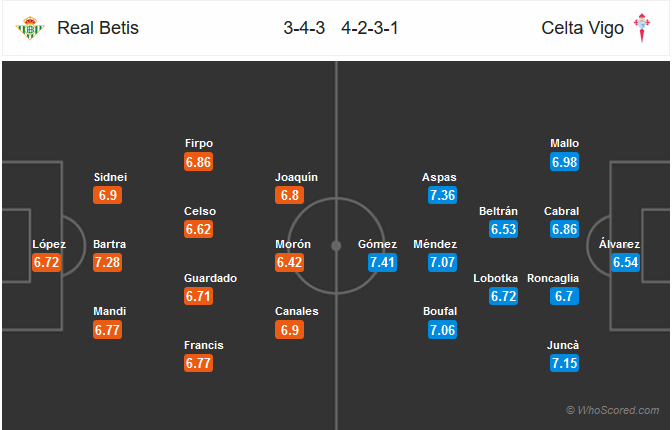Click the Joaquín player name
Viewport: 672px width, 430px height.
(296, 177)
